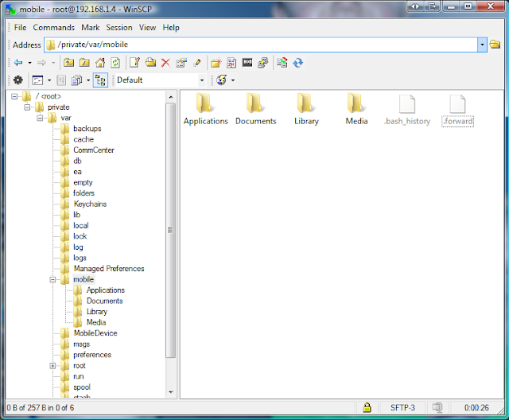The image size is (509, 420).
Task: Open the View menu
Action: 148,28
